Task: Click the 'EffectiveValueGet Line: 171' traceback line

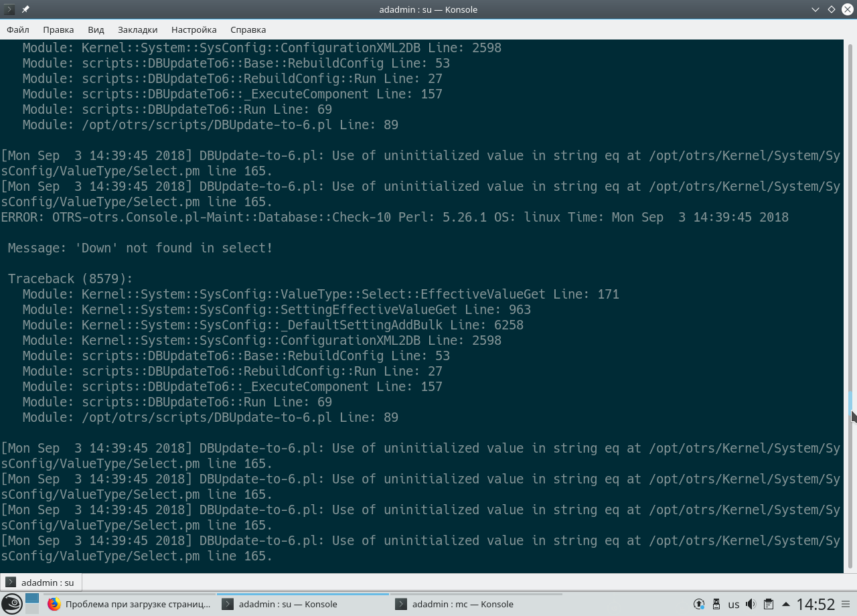Action: pyautogui.click(x=321, y=294)
